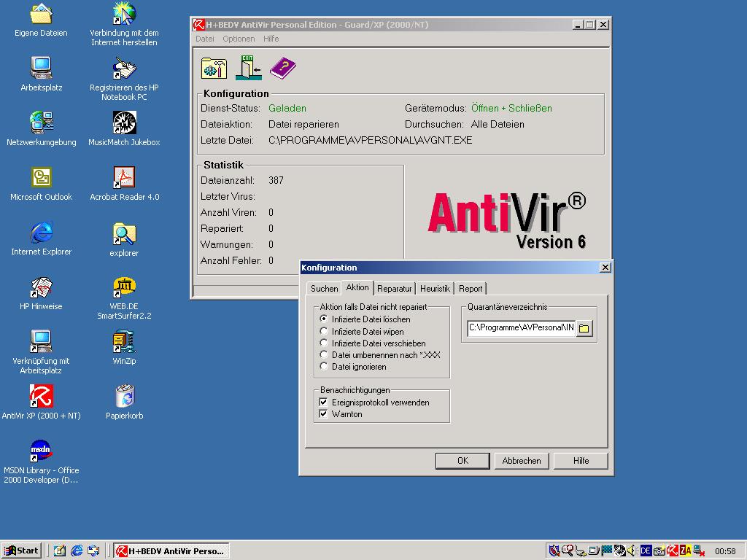Image resolution: width=747 pixels, height=560 pixels.
Task: Select Verknüpfung mit Arbeitsplatz icon
Action: (41, 352)
